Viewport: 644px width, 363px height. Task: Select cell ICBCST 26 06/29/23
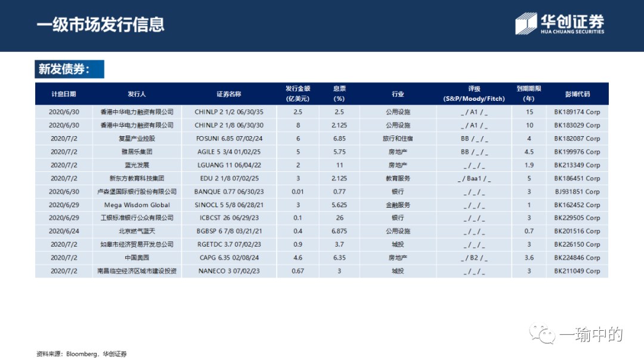pyautogui.click(x=229, y=218)
